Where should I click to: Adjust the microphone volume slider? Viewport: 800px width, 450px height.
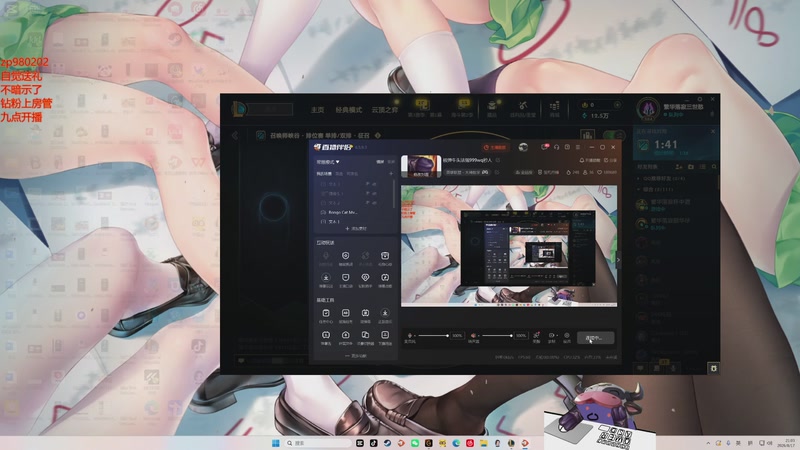432,335
